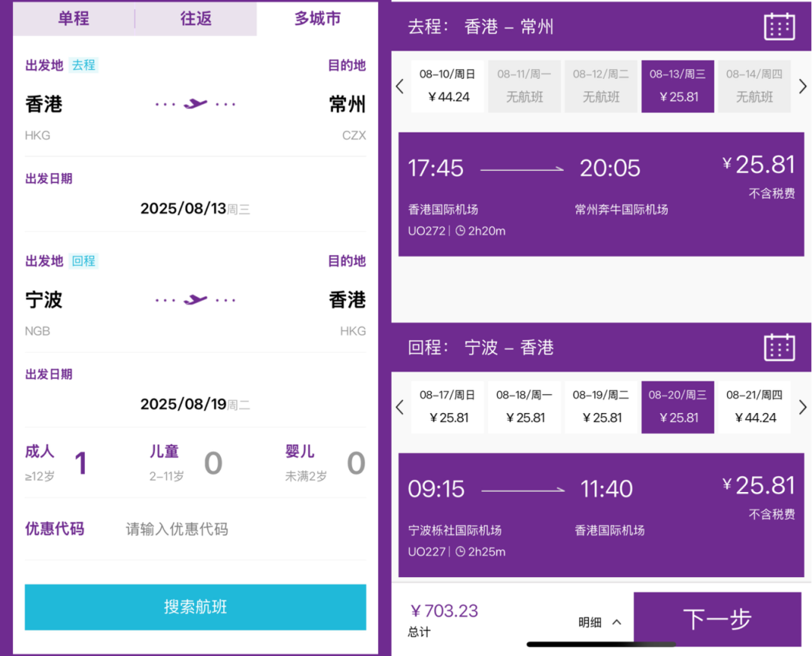Open calendar icon for return 宁波–香港

(779, 347)
